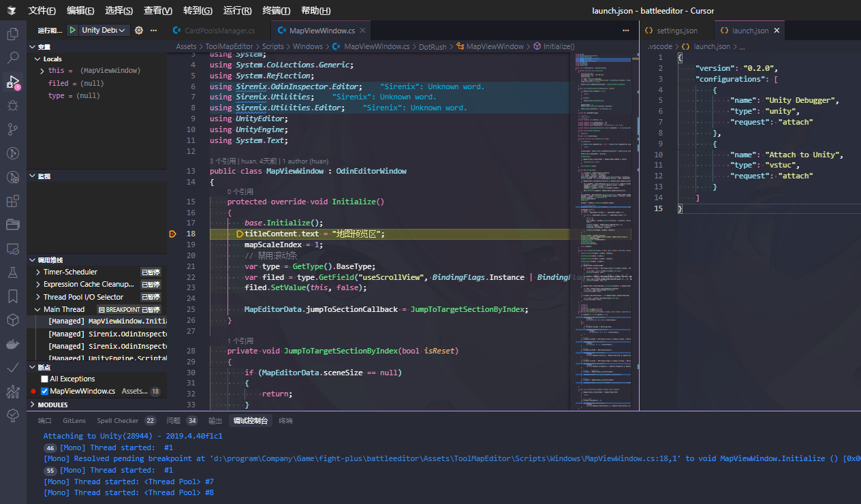Expand the Thread Pool I/O Selector thread
Screen dimensions: 861x504
tap(96, 297)
